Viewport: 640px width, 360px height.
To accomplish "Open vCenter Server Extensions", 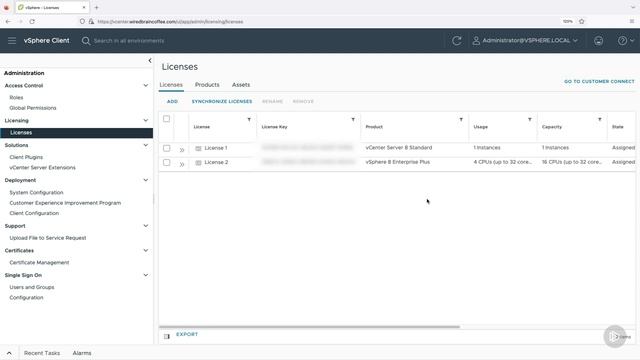I will 42,168.
